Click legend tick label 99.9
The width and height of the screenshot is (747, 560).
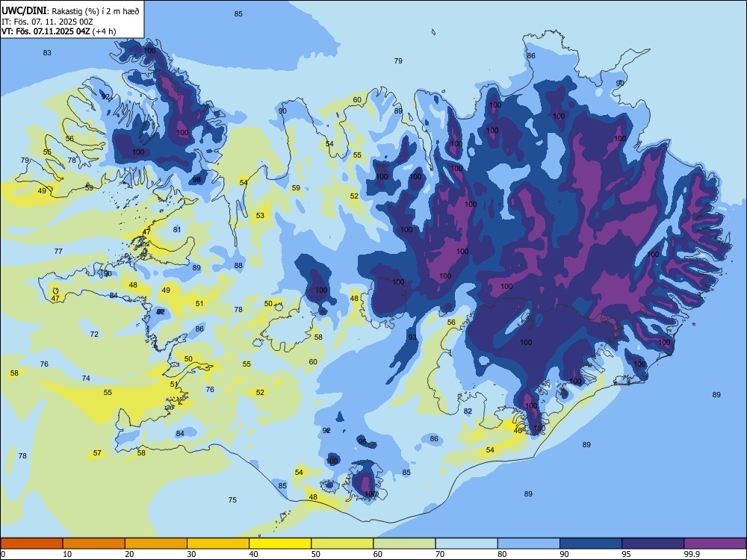click(691, 554)
